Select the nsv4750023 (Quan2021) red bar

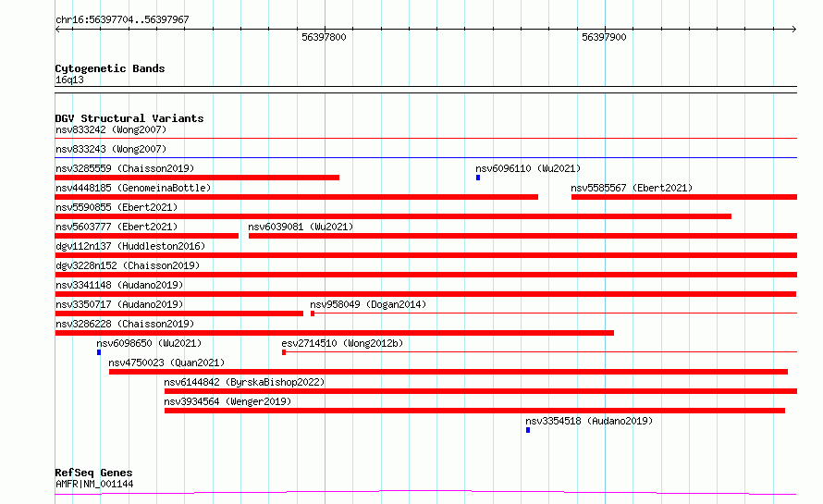pyautogui.click(x=448, y=372)
